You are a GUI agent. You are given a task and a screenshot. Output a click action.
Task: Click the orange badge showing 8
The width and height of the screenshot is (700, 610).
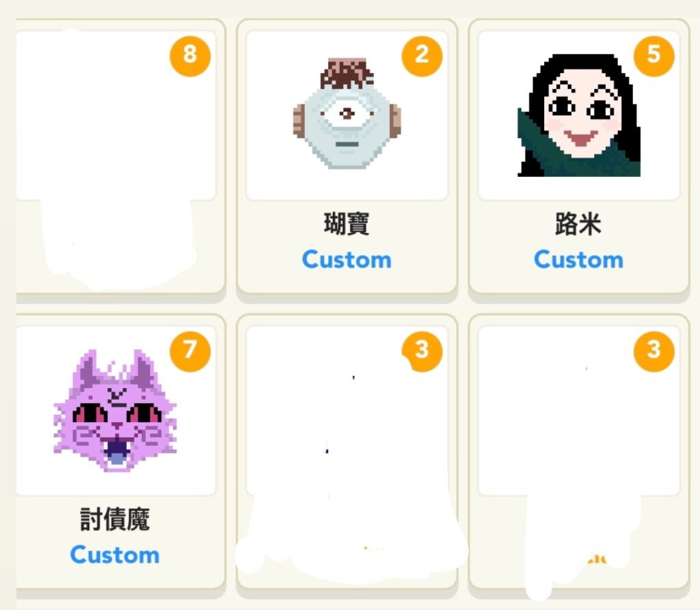(x=190, y=56)
